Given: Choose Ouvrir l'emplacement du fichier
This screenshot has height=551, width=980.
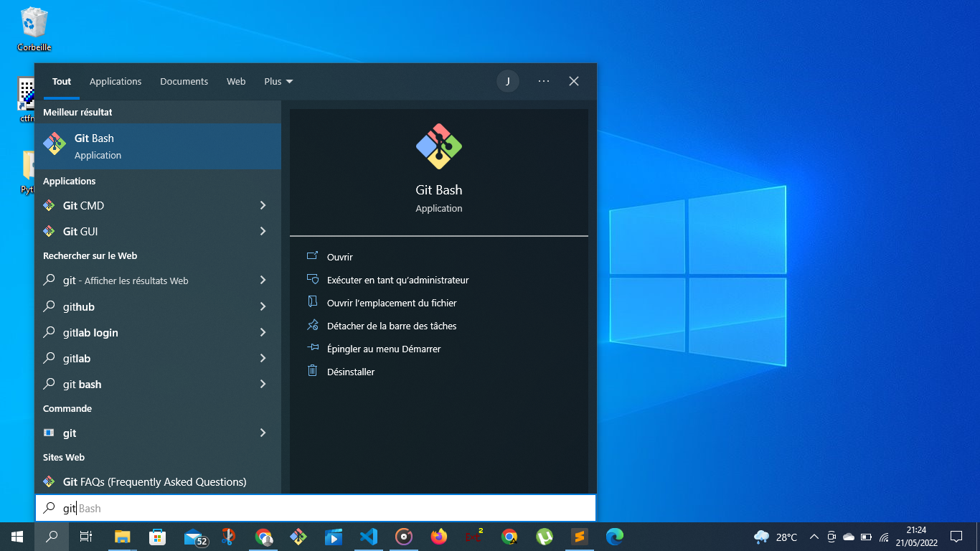Looking at the screenshot, I should pos(392,303).
